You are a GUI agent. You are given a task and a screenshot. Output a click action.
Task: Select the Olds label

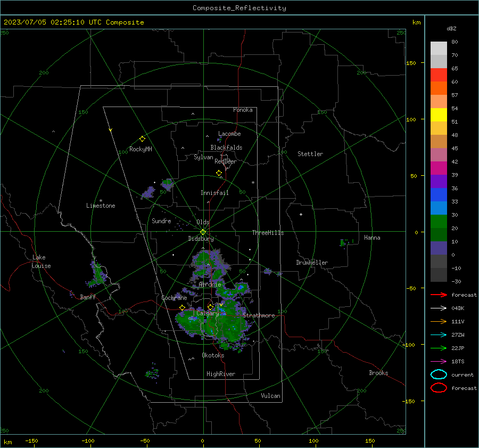203,222
